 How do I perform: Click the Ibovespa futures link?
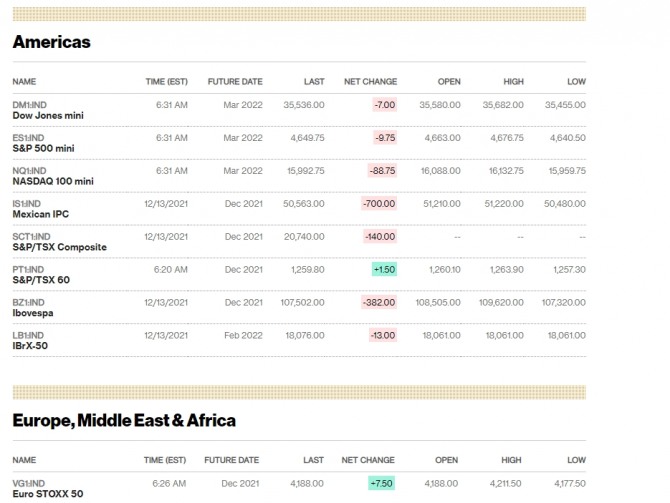pos(35,313)
